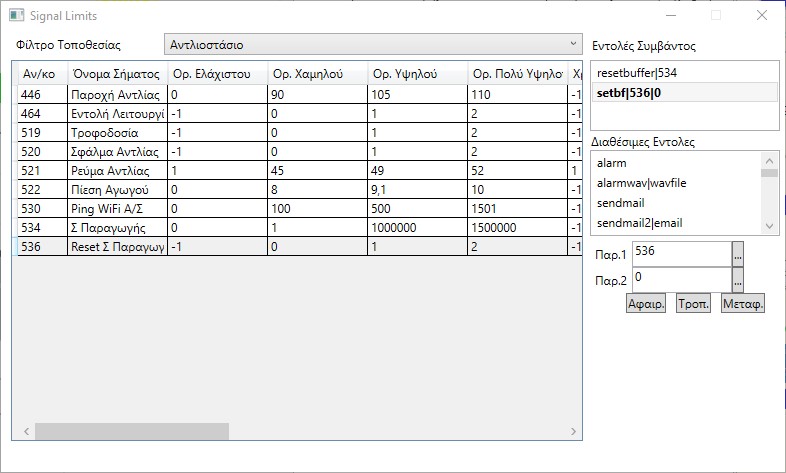
Task: Click the table's scroll-right arrow
Action: click(x=575, y=432)
